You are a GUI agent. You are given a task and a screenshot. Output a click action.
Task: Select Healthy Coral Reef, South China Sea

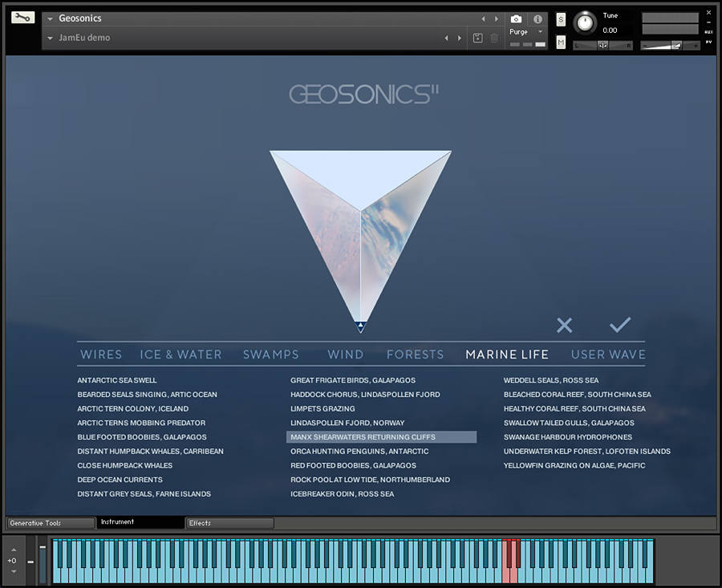tap(574, 409)
